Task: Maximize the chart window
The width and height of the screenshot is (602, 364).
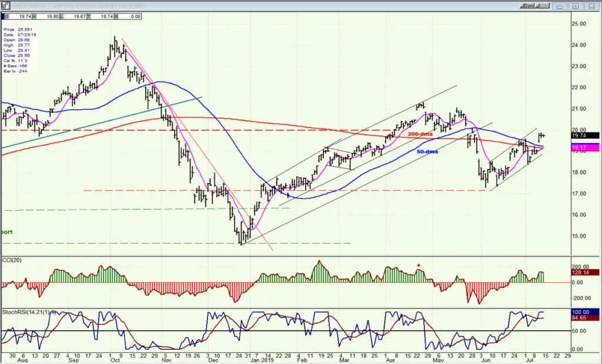Action: pyautogui.click(x=576, y=6)
